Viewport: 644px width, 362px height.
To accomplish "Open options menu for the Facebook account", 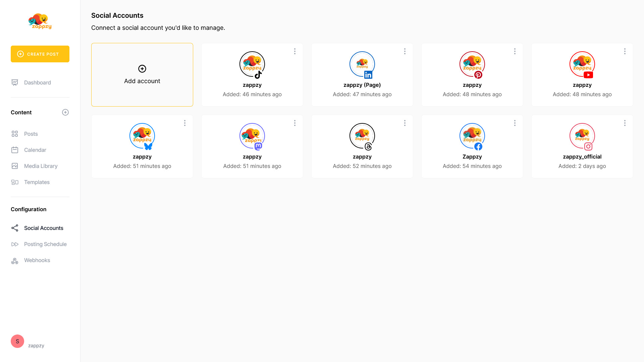I will [515, 123].
